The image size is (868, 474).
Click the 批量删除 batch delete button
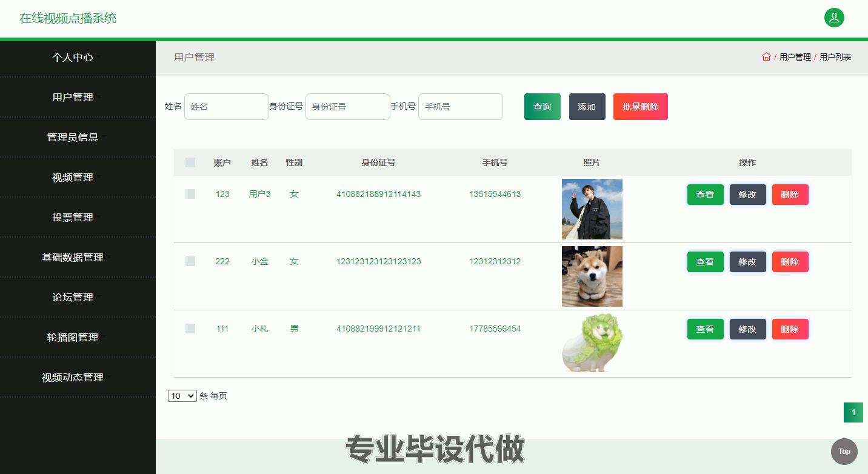pos(641,107)
